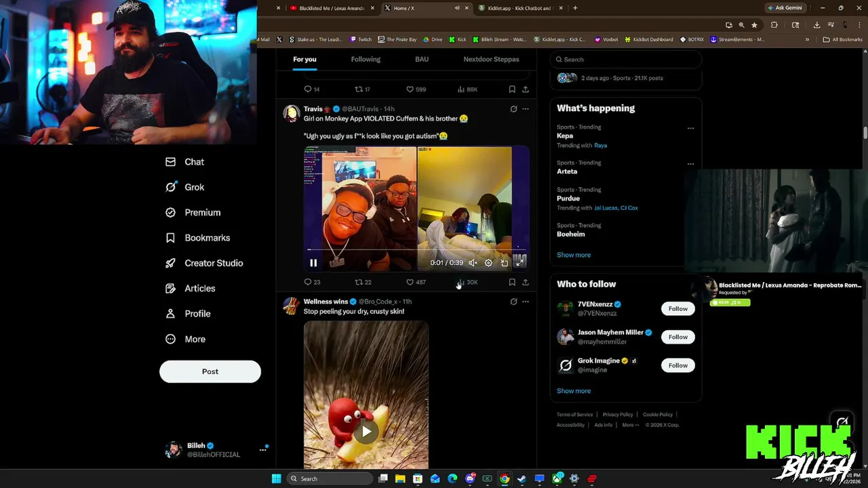Show more under Who to follow

pos(574,391)
